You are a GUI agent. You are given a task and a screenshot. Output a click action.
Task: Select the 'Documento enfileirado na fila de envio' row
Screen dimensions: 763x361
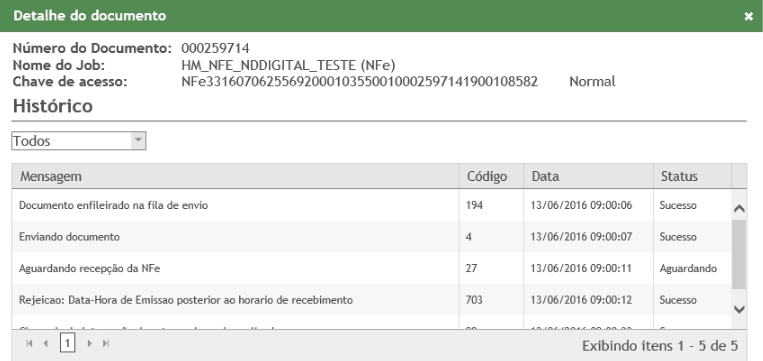click(x=371, y=205)
